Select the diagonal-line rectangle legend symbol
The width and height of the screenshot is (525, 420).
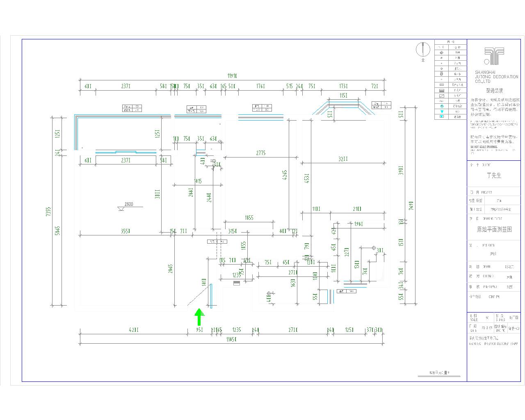point(442,95)
